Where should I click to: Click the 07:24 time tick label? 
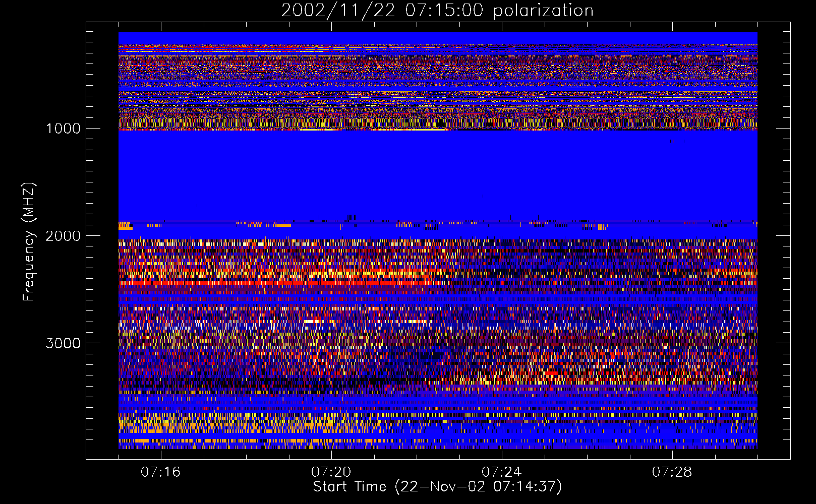502,472
